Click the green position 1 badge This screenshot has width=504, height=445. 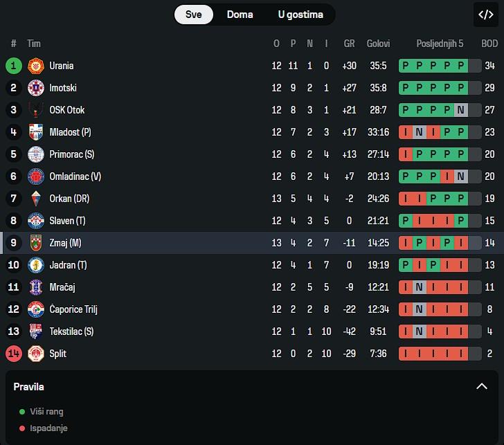coord(14,66)
